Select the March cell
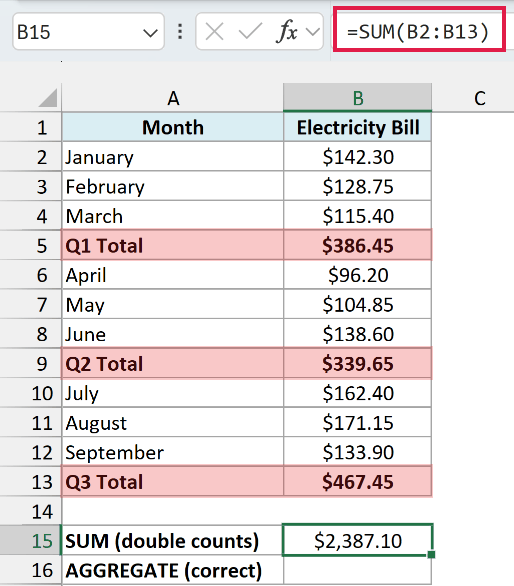The image size is (514, 586). pyautogui.click(x=173, y=216)
